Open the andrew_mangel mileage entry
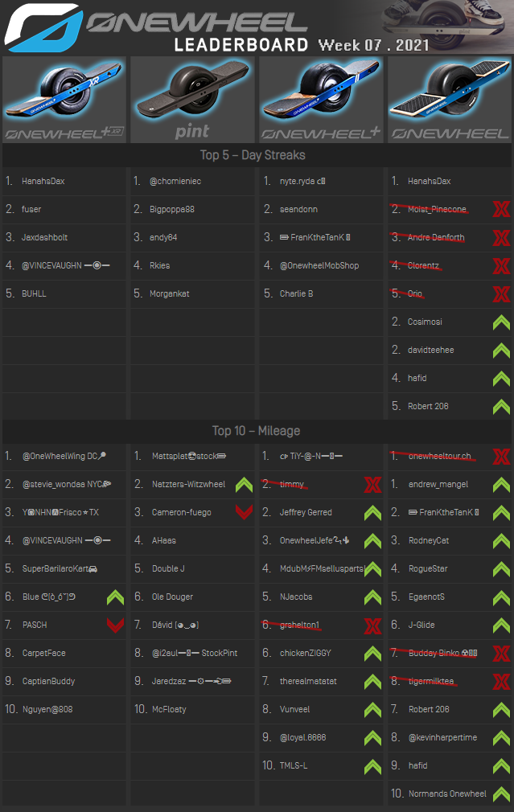Viewport: 514px width, 812px height. tap(438, 485)
